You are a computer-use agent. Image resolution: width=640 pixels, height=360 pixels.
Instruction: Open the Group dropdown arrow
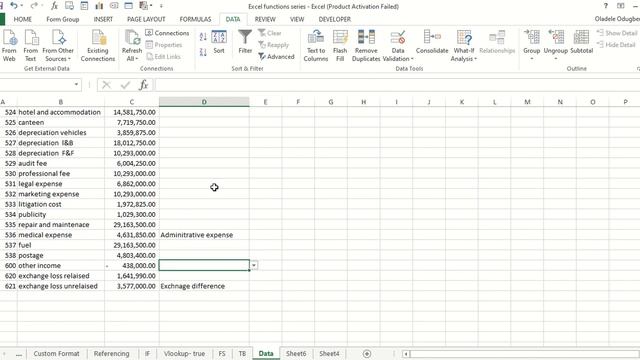pyautogui.click(x=532, y=59)
